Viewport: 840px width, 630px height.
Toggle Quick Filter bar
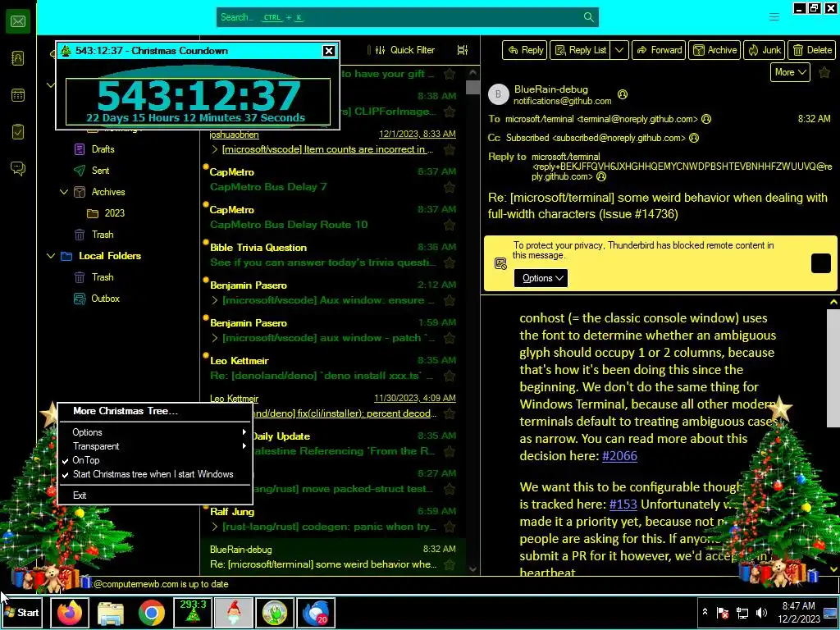(405, 50)
